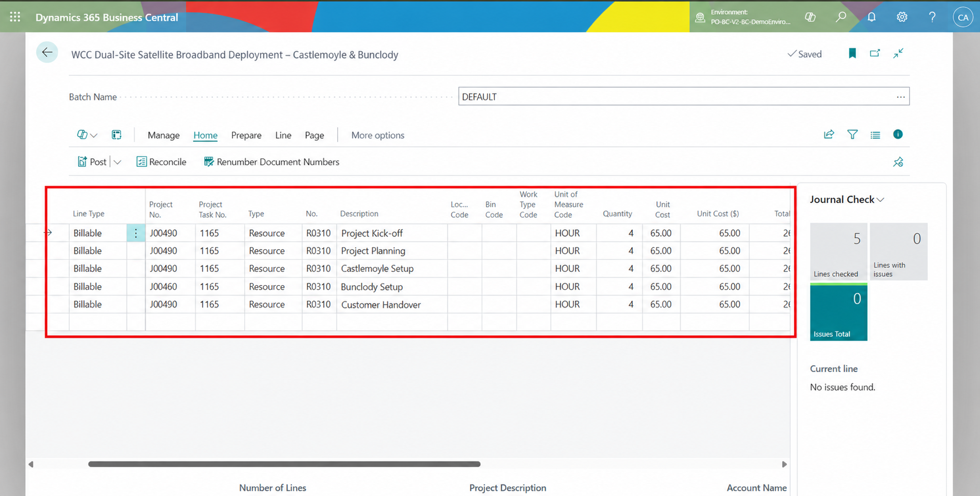This screenshot has width=980, height=496.
Task: Select the Home tab
Action: pyautogui.click(x=206, y=135)
